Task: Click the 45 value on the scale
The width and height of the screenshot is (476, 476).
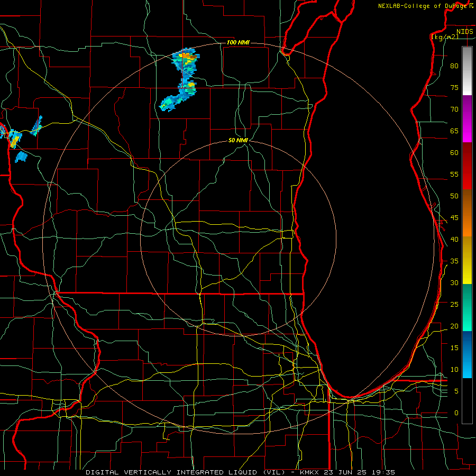Action: point(454,218)
